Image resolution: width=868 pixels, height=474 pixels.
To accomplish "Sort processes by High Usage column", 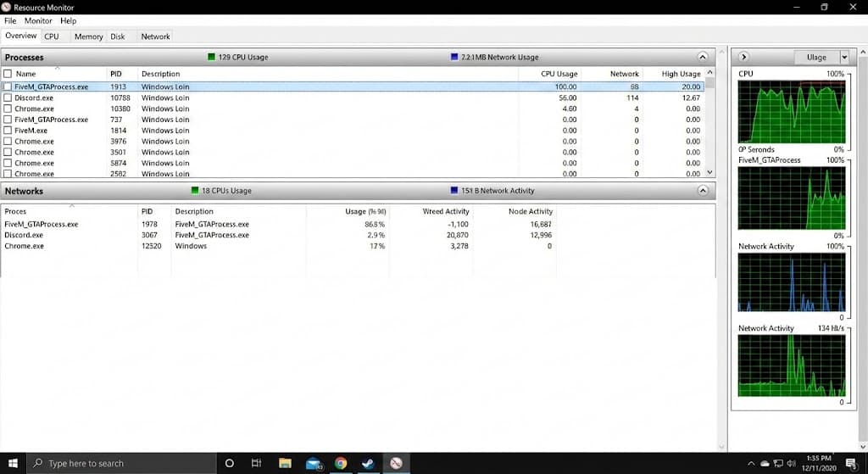I will [x=681, y=74].
